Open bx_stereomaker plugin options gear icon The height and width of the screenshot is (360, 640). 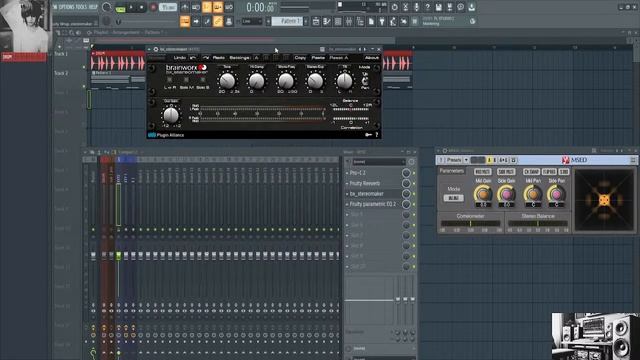click(156, 49)
